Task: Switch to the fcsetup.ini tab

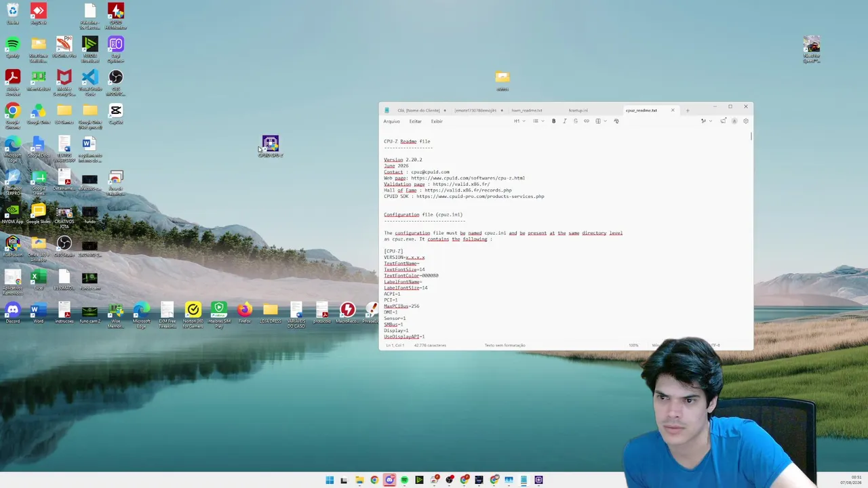Action: [578, 110]
